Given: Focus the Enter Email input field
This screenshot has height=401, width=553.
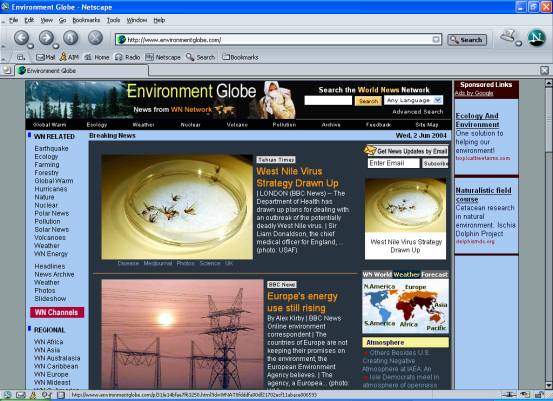Looking at the screenshot, I should pos(394,163).
